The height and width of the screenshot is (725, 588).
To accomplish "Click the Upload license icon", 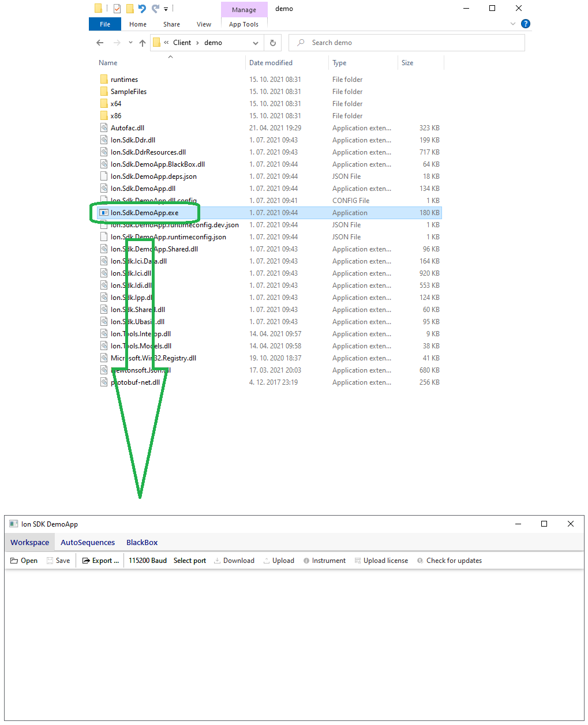I will (x=358, y=561).
